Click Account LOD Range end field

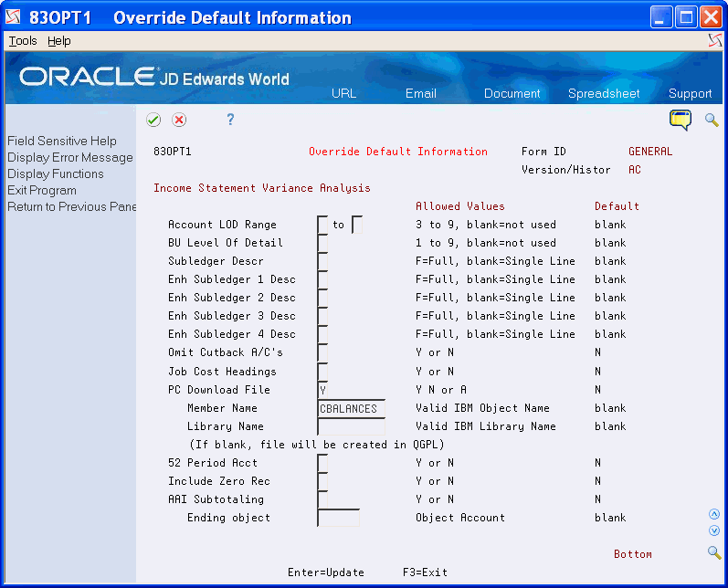(x=357, y=225)
